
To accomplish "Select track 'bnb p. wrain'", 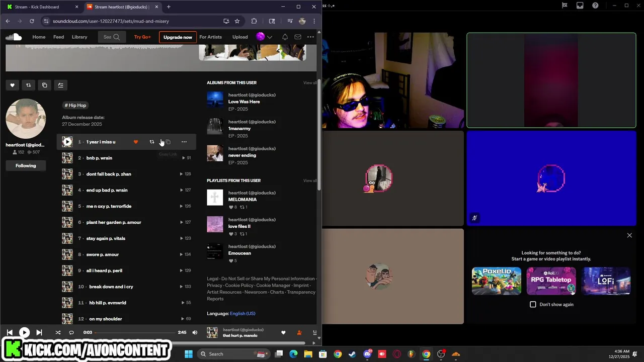I will pos(99,158).
